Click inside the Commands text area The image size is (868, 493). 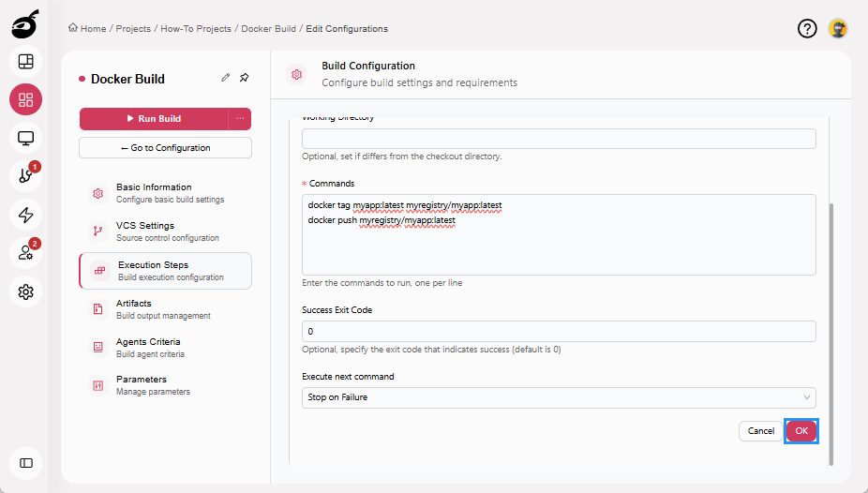(x=559, y=234)
